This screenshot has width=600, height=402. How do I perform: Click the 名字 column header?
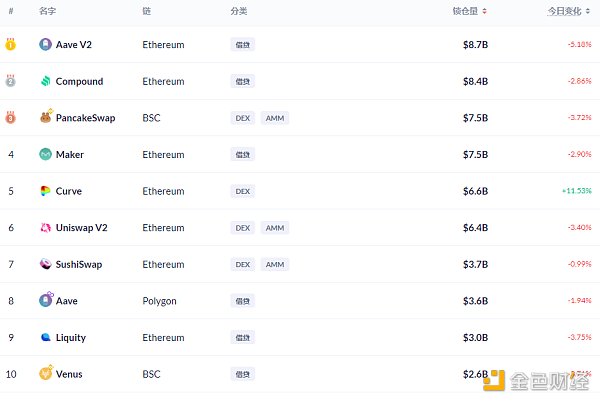(x=47, y=11)
